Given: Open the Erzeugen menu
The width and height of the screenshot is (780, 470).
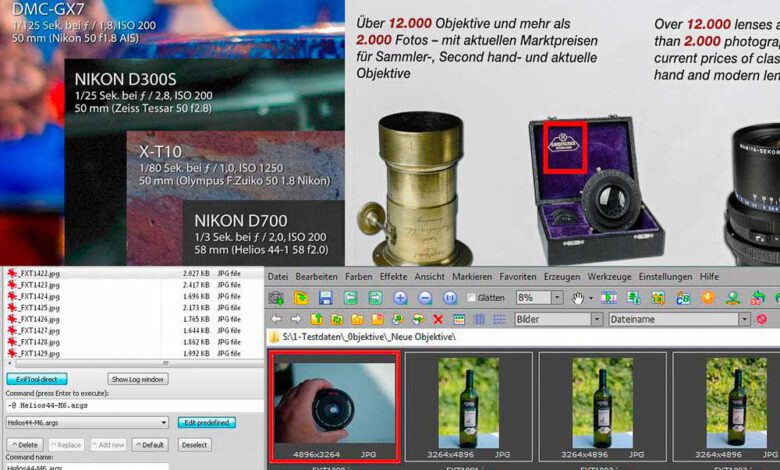Looking at the screenshot, I should click(x=562, y=277).
